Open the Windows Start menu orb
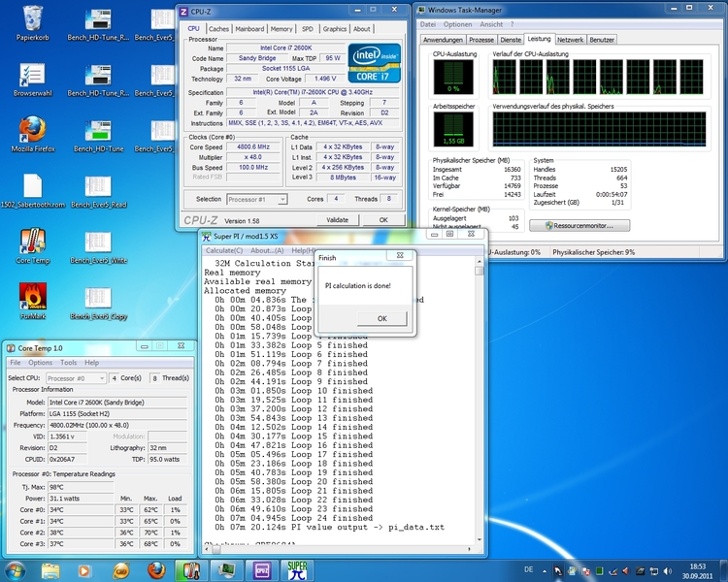The image size is (728, 582). click(x=15, y=571)
